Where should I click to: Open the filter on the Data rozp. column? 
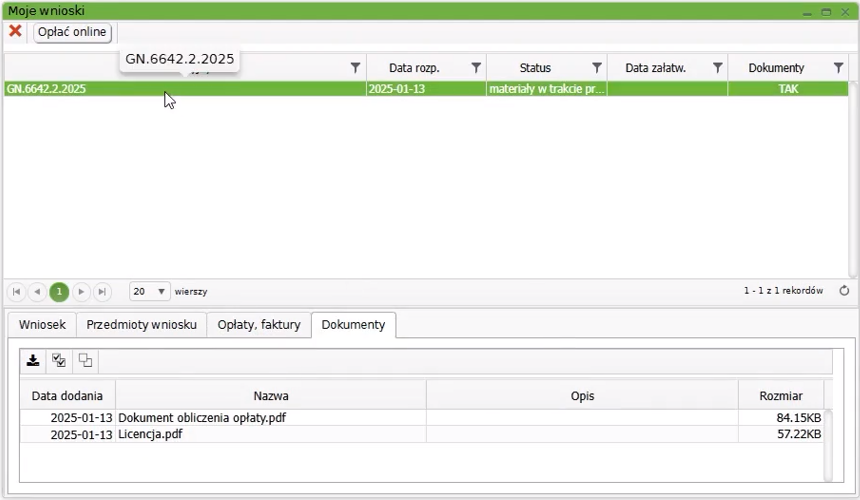pos(476,68)
